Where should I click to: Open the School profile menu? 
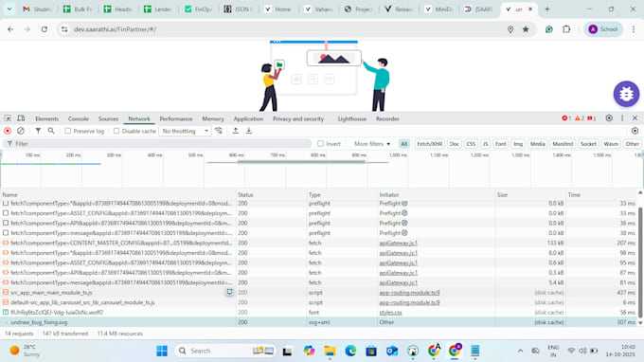pyautogui.click(x=603, y=29)
